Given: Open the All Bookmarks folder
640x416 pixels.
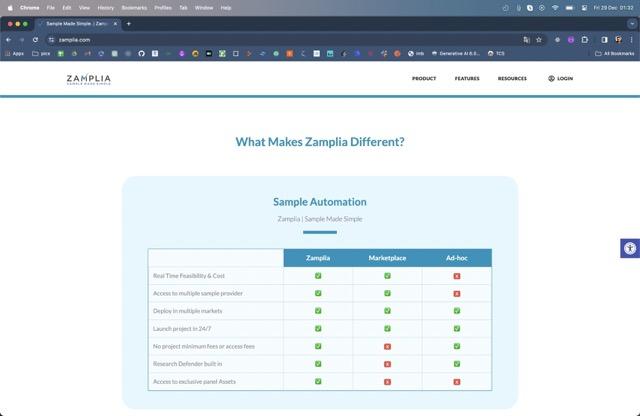Looking at the screenshot, I should [615, 53].
